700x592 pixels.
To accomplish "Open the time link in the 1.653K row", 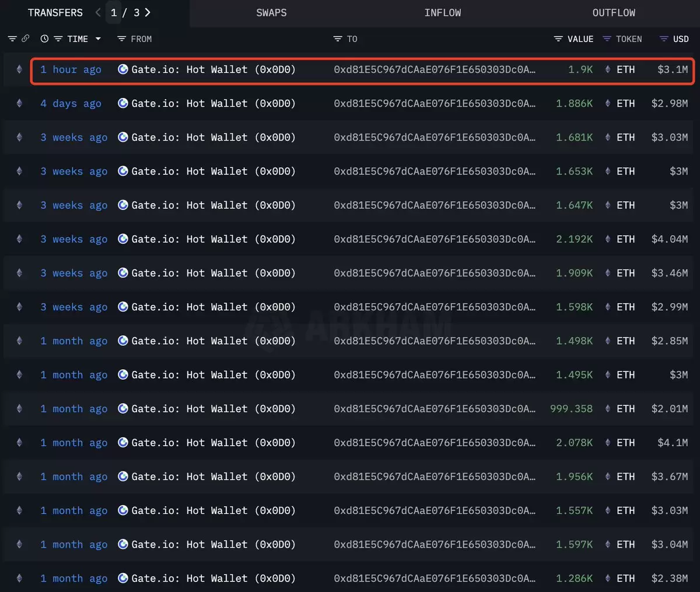I will point(73,171).
